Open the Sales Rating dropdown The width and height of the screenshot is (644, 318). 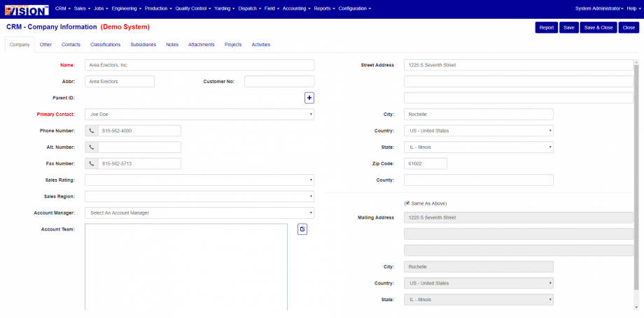click(199, 180)
